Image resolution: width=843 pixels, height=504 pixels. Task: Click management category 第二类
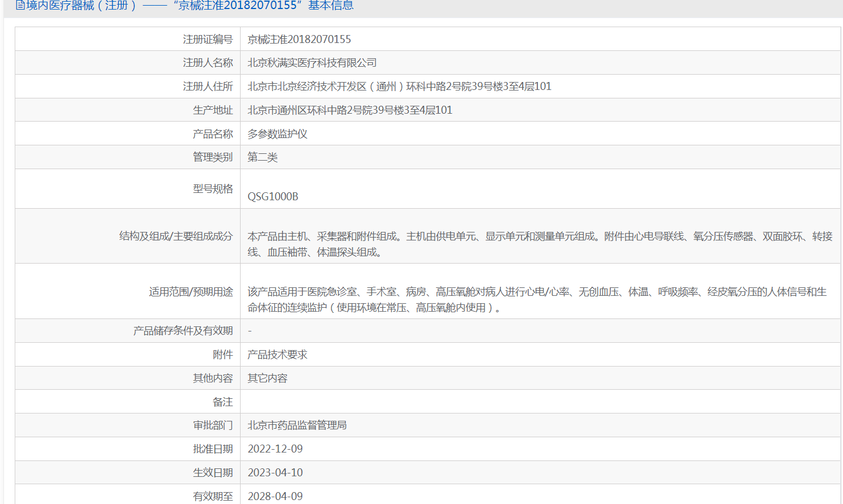coord(263,157)
